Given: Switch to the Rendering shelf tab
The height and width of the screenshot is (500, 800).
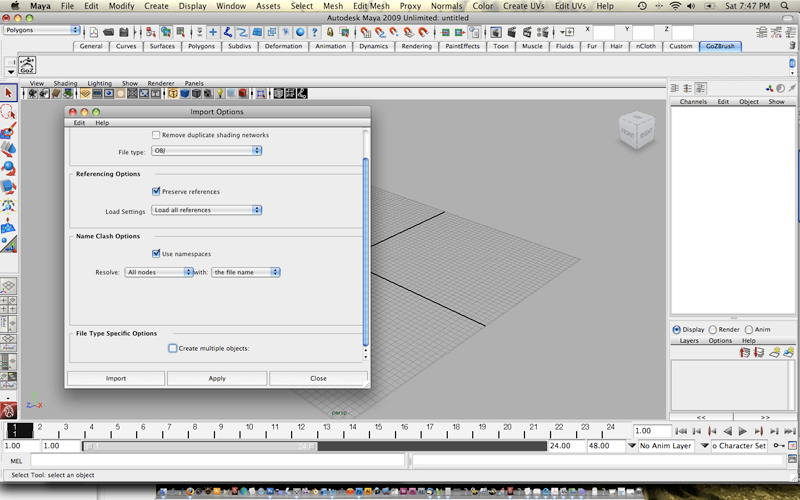Looking at the screenshot, I should pyautogui.click(x=416, y=46).
